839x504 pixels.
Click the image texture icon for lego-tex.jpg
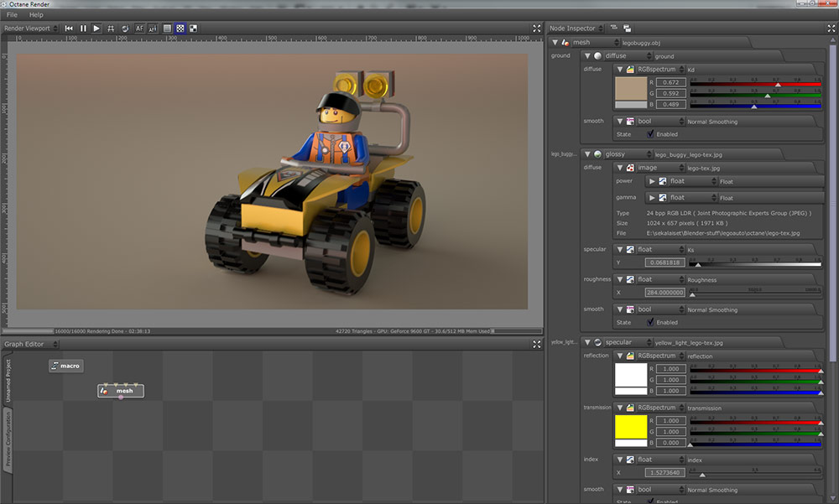tap(630, 168)
